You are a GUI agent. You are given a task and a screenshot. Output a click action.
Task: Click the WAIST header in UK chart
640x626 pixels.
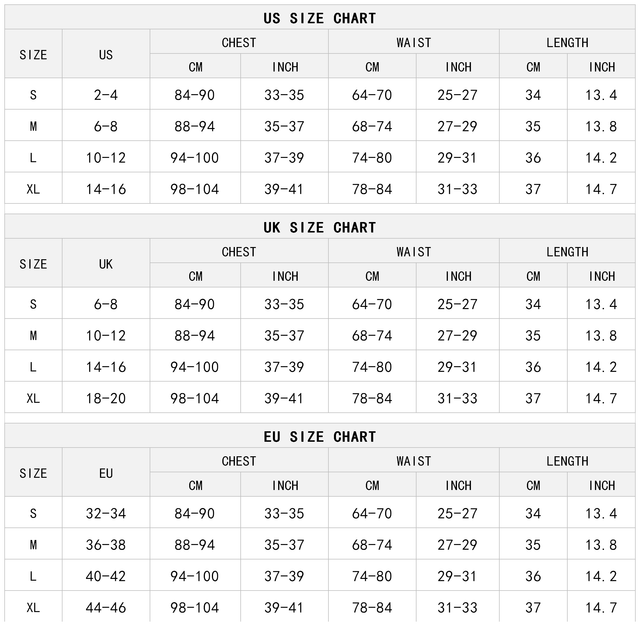413,251
